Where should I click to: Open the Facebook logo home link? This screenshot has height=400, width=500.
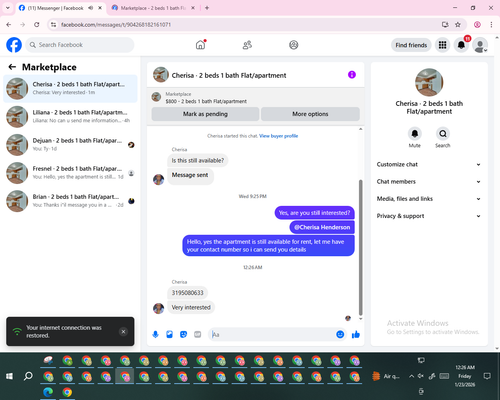click(14, 45)
